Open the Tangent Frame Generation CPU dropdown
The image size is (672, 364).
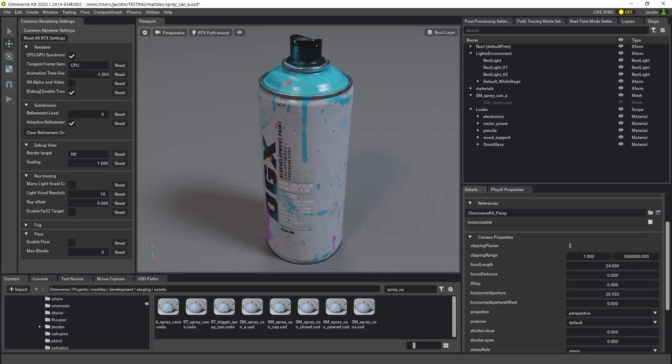pyautogui.click(x=89, y=65)
